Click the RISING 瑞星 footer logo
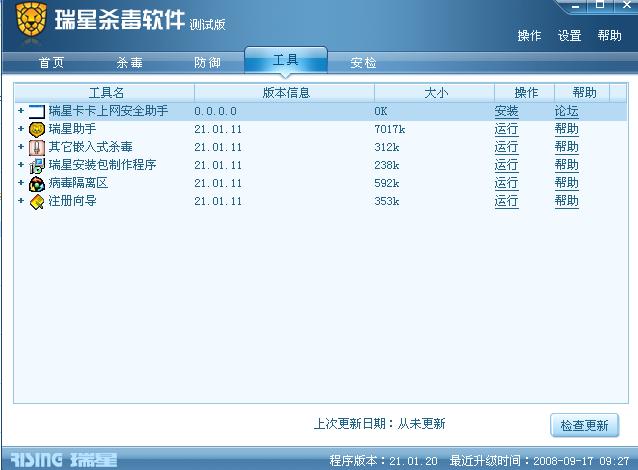Screen dimensions: 638x470 tap(64, 460)
